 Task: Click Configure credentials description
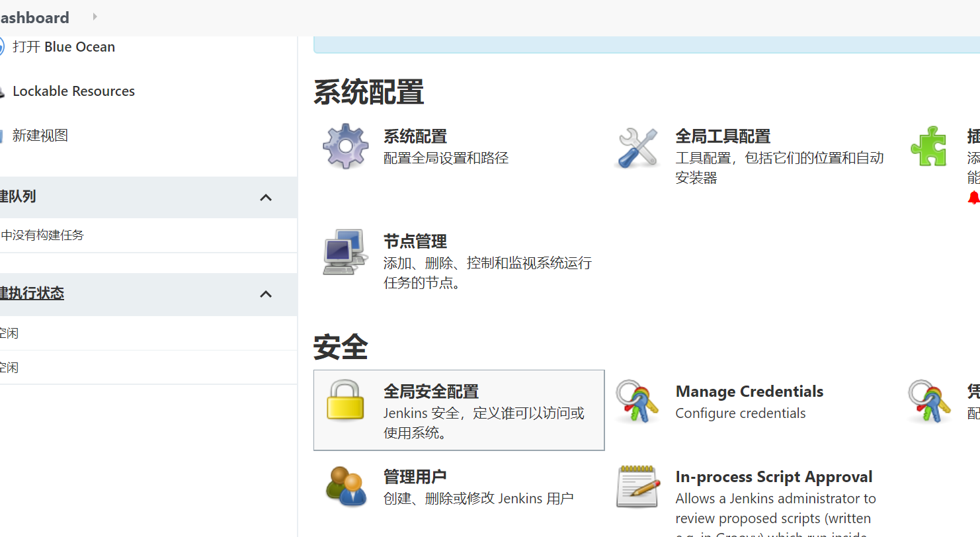(741, 413)
